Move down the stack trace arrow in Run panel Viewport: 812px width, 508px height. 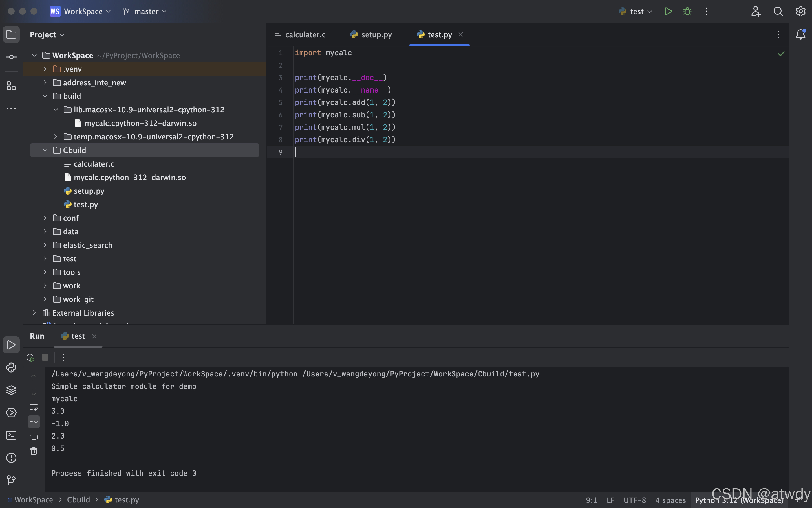click(34, 392)
